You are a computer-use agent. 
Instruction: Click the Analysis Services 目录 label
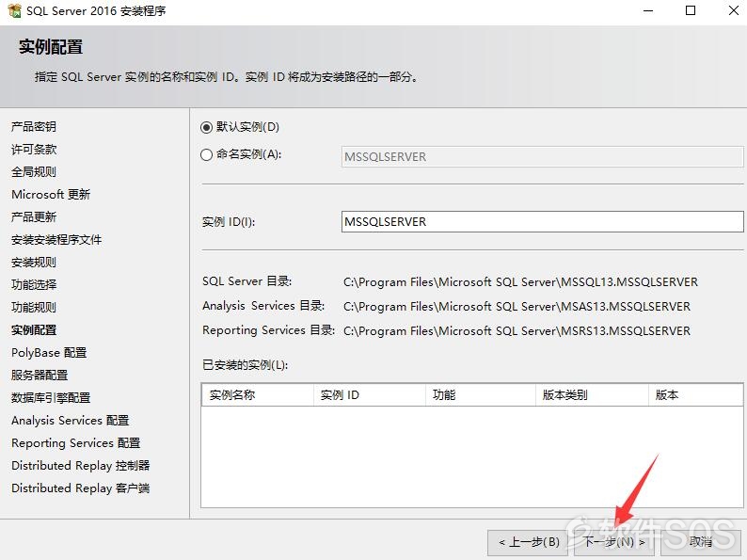(263, 306)
